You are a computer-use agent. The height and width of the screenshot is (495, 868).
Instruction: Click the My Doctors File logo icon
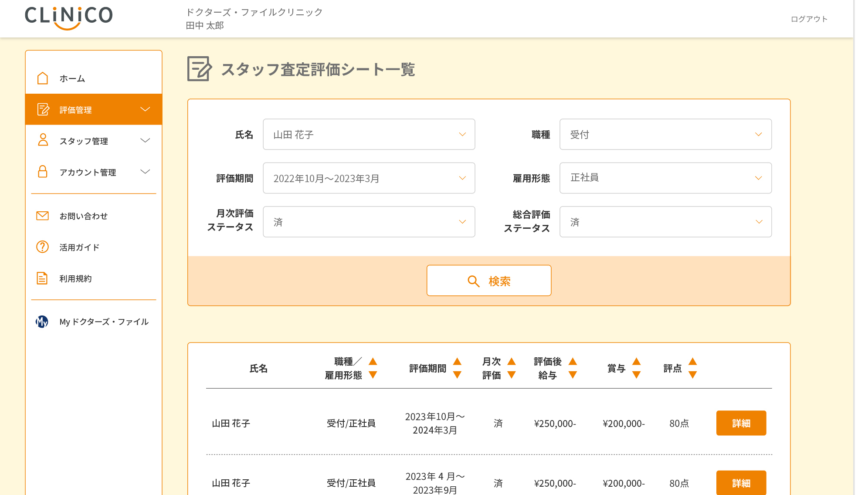[42, 322]
